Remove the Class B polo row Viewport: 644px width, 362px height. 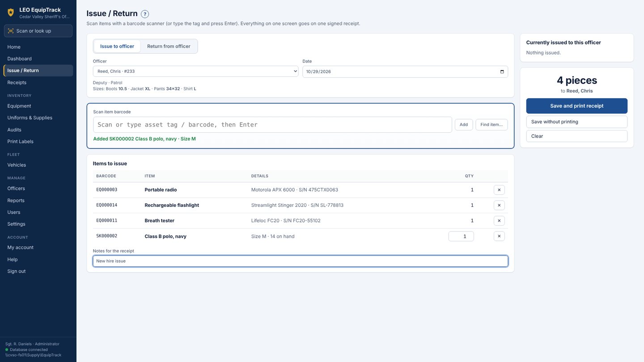pos(499,236)
